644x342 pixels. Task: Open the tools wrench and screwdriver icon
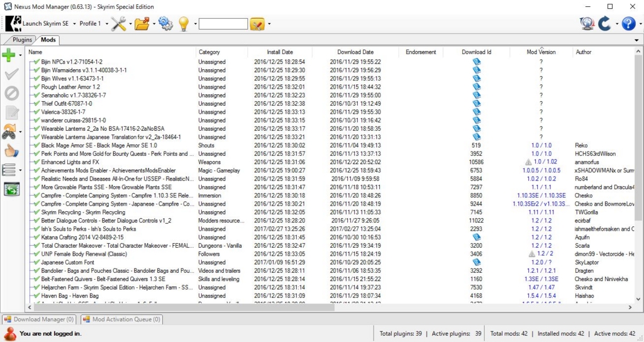[119, 23]
